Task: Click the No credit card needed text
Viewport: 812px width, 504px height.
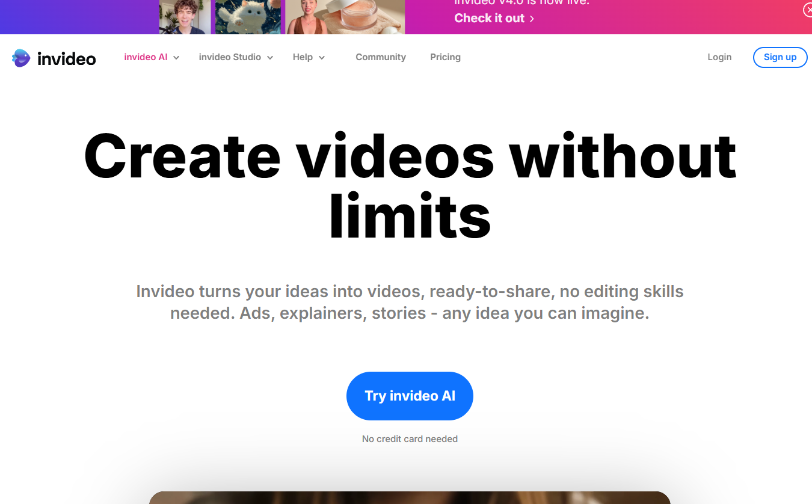Action: point(410,439)
